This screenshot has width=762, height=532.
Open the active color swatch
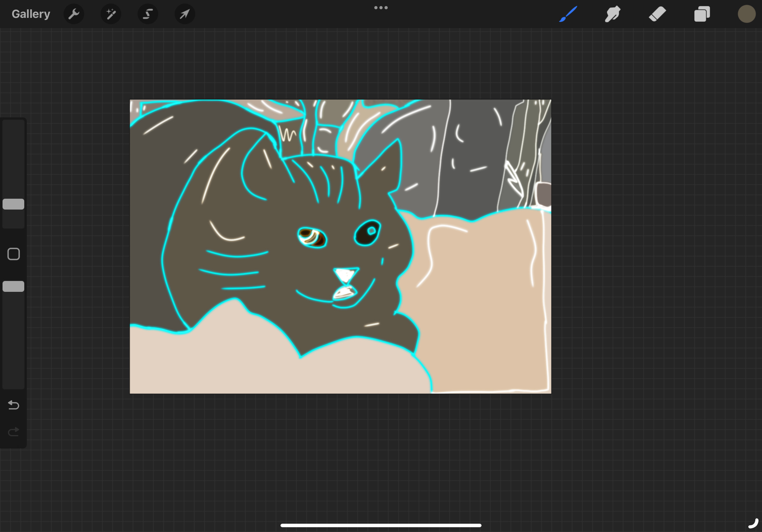click(x=746, y=14)
